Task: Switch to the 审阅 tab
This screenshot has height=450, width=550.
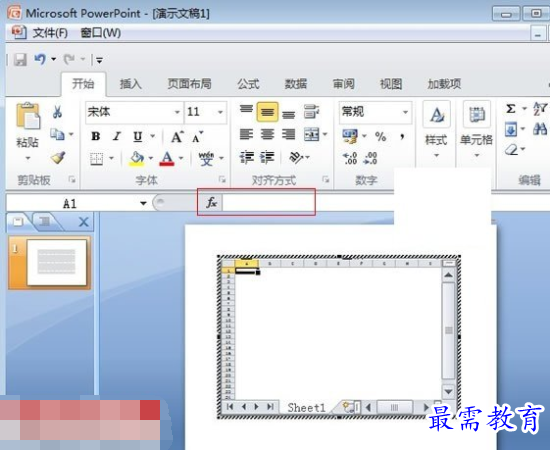Action: click(344, 84)
